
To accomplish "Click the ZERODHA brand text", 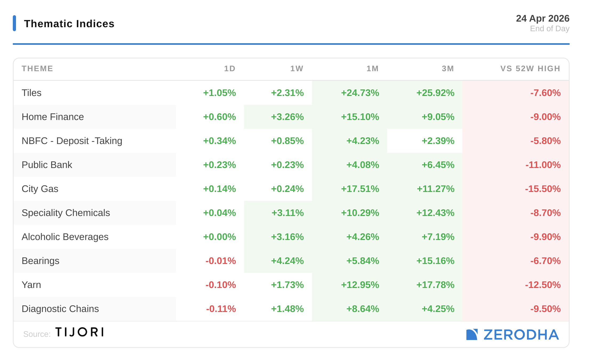I will point(521,335).
